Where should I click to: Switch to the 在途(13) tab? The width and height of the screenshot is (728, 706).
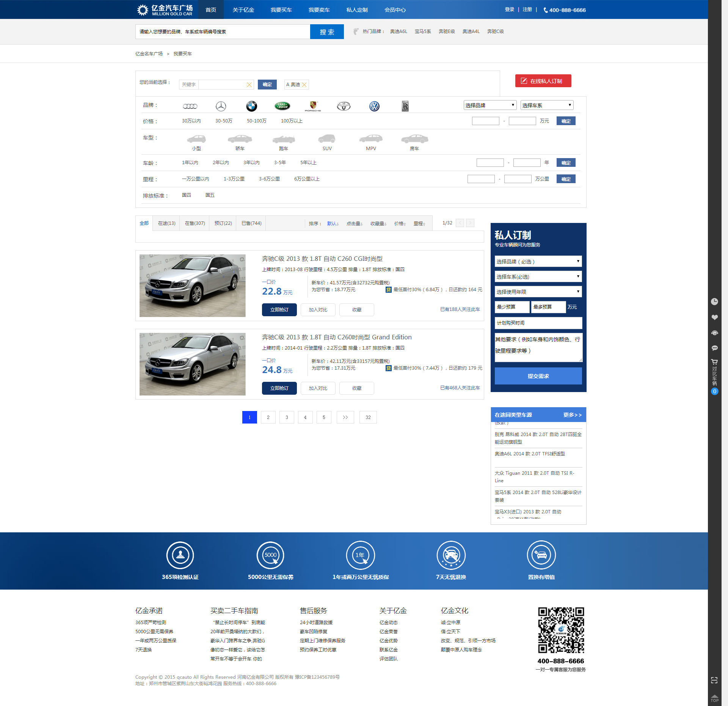pos(167,223)
